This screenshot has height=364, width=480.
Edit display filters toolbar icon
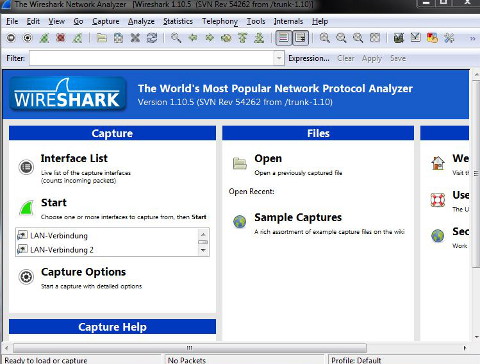click(x=415, y=38)
